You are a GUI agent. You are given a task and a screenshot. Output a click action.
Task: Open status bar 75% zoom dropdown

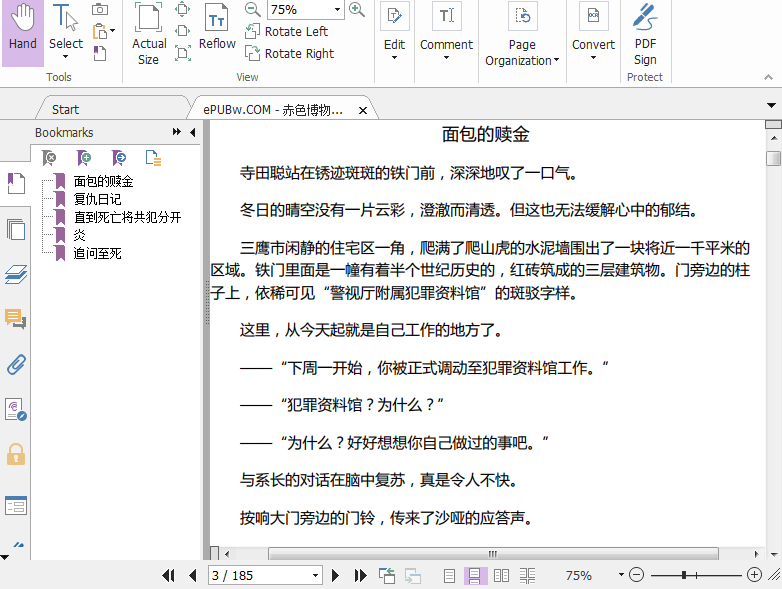click(x=621, y=575)
